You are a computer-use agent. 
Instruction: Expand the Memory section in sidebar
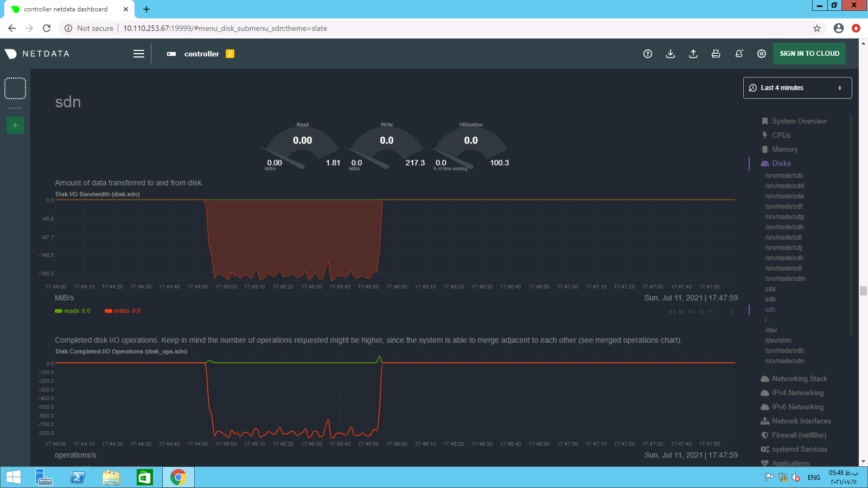click(x=784, y=150)
